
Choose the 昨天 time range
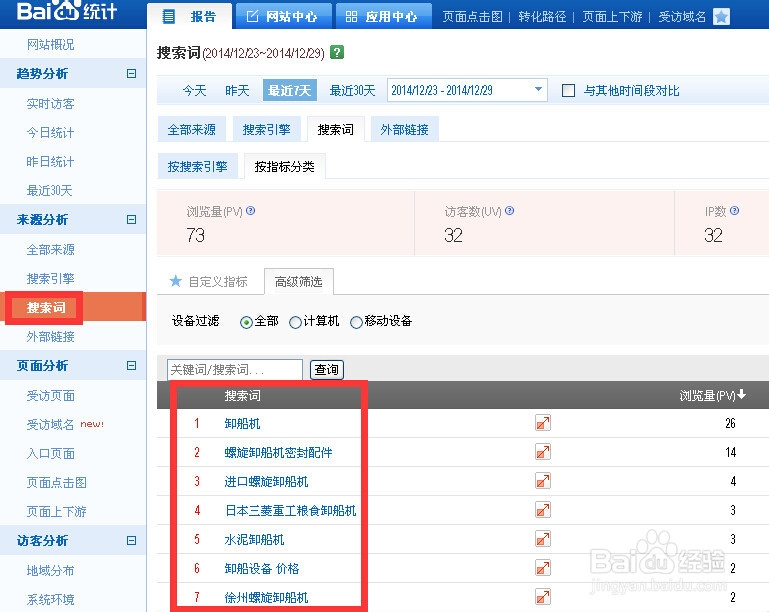[x=237, y=91]
